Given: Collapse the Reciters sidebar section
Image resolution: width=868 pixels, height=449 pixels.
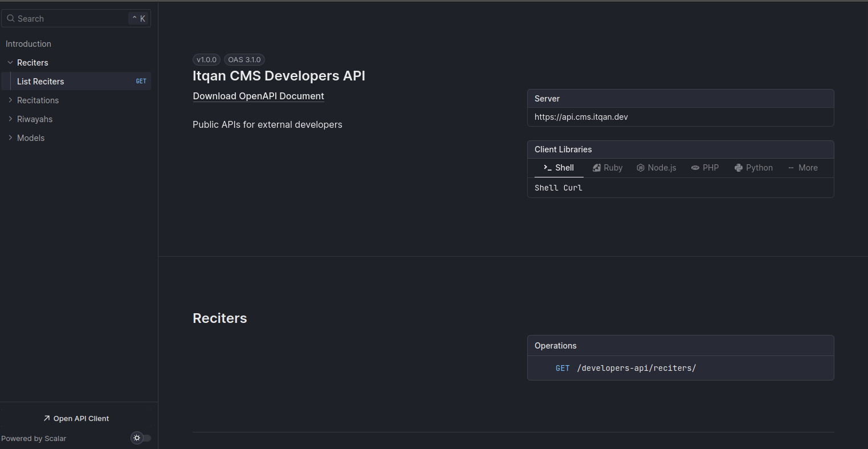Looking at the screenshot, I should tap(10, 63).
